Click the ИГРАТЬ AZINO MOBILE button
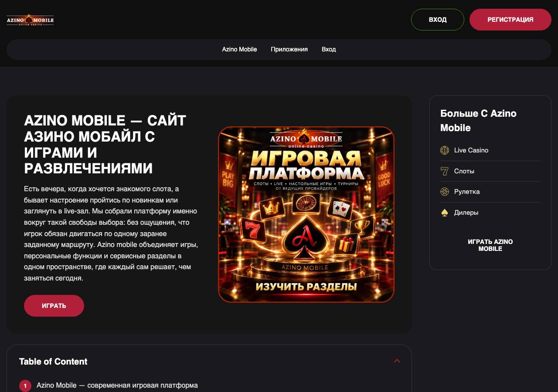558x392 pixels. (x=490, y=245)
